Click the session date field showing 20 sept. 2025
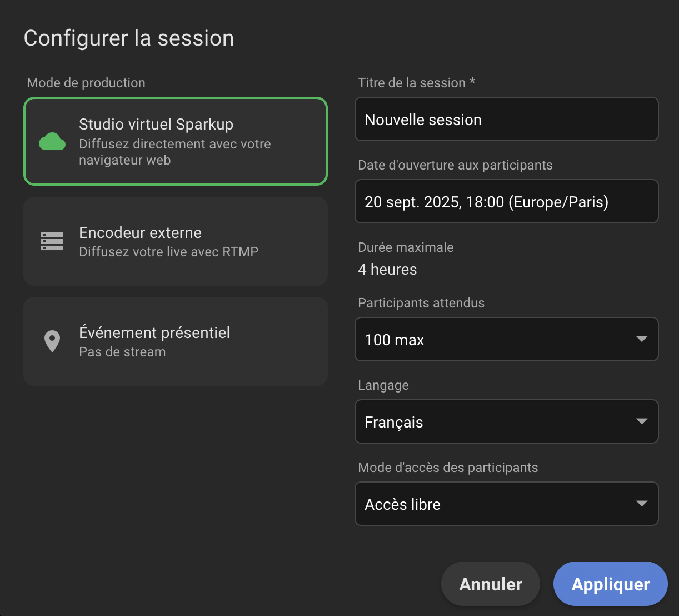 point(506,201)
